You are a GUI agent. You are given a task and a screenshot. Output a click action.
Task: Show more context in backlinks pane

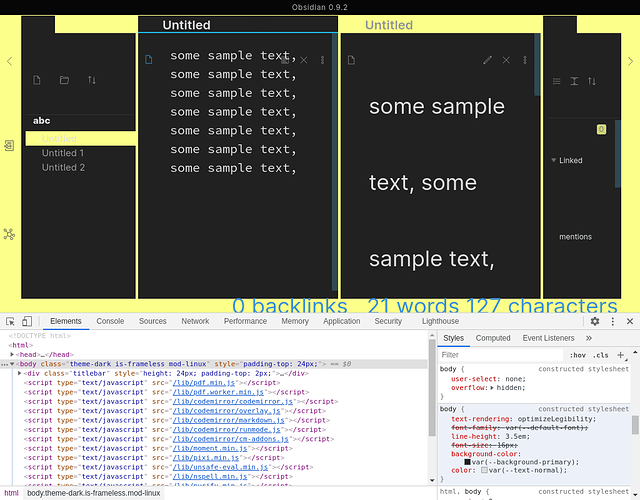574,81
